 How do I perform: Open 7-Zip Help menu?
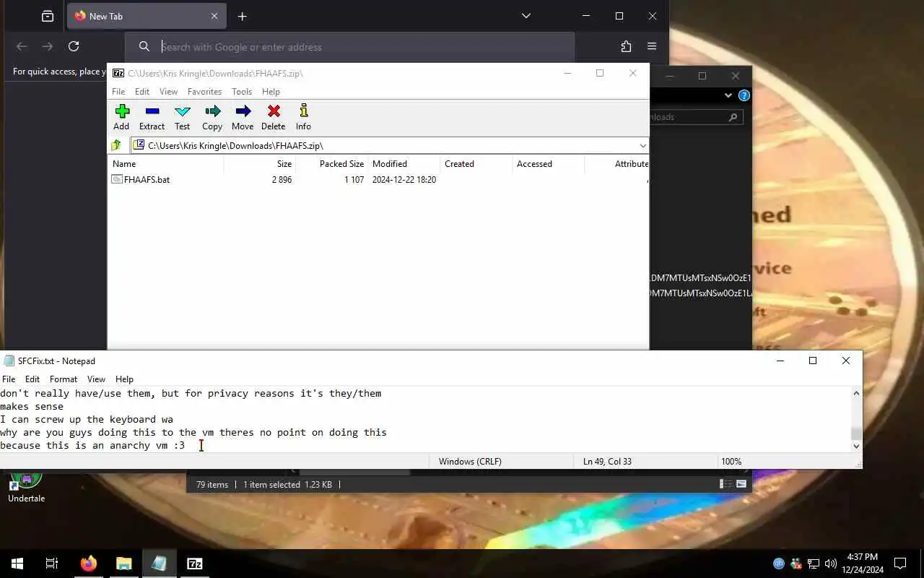[x=271, y=92]
